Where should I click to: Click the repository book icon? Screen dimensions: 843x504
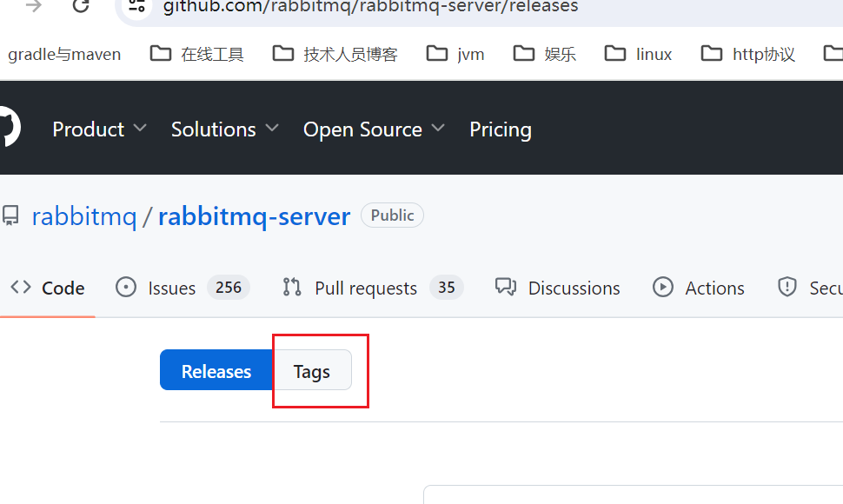coord(10,216)
